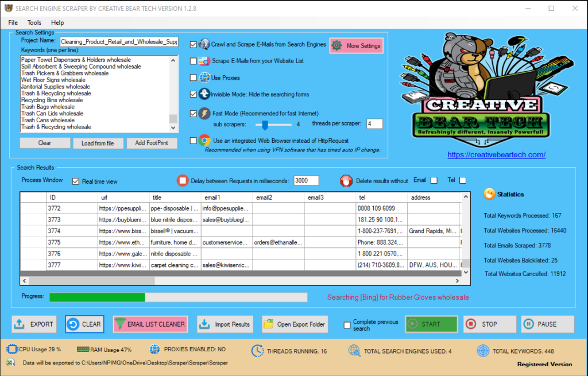Click the threads per scraper field

pos(374,124)
